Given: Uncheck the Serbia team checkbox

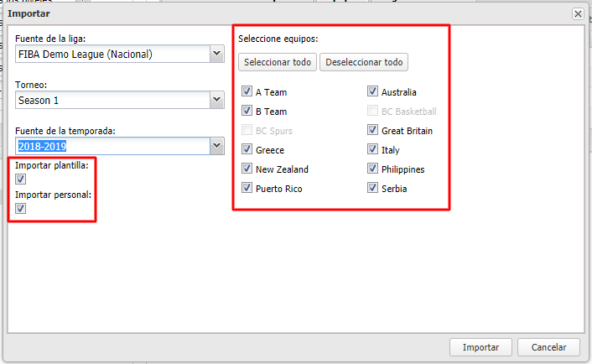Looking at the screenshot, I should click(x=373, y=189).
